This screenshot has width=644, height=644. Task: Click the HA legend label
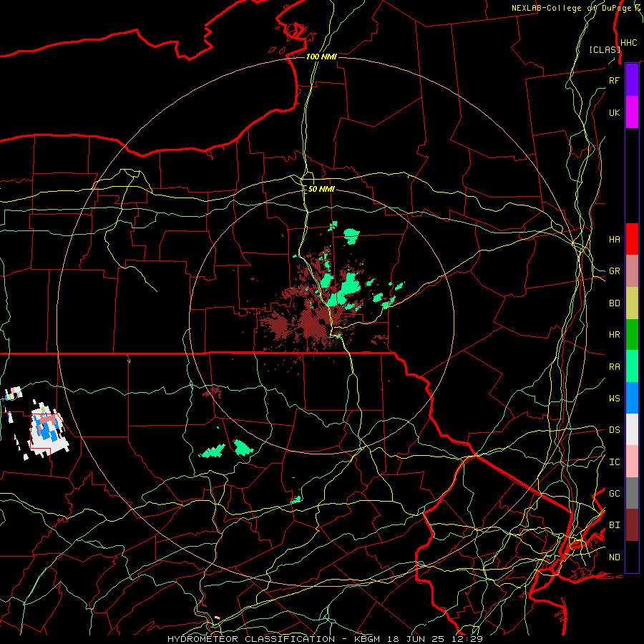tap(614, 239)
